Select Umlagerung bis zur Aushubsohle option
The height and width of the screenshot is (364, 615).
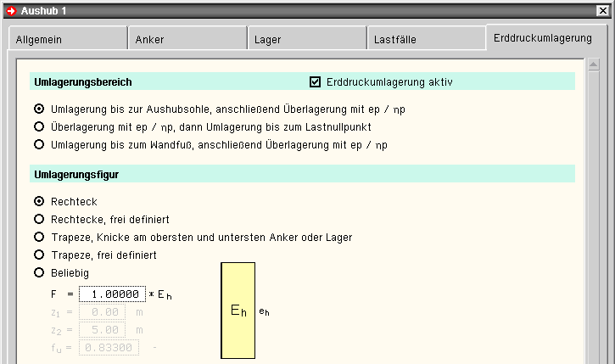click(39, 109)
